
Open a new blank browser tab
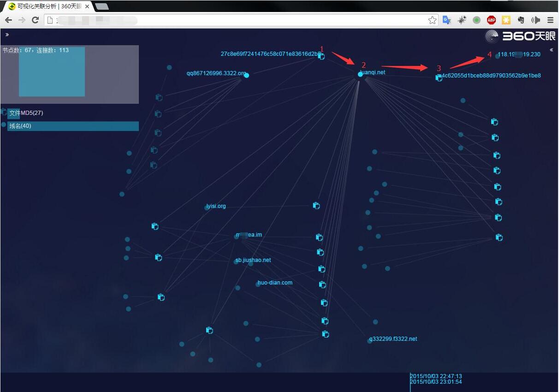(101, 6)
